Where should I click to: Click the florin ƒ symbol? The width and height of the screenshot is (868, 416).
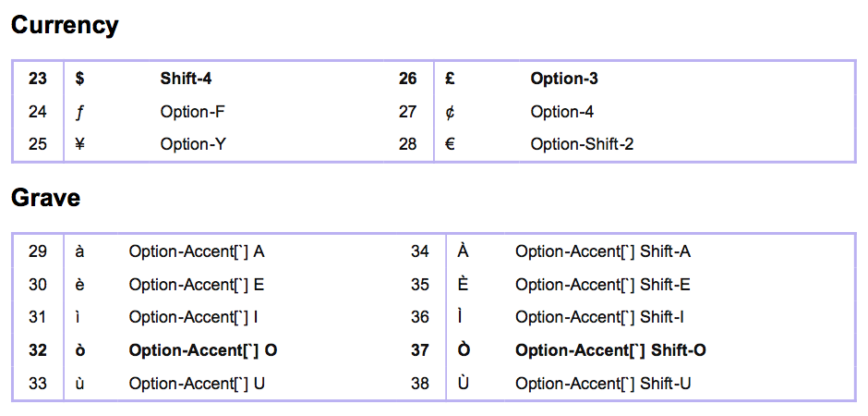pyautogui.click(x=79, y=112)
